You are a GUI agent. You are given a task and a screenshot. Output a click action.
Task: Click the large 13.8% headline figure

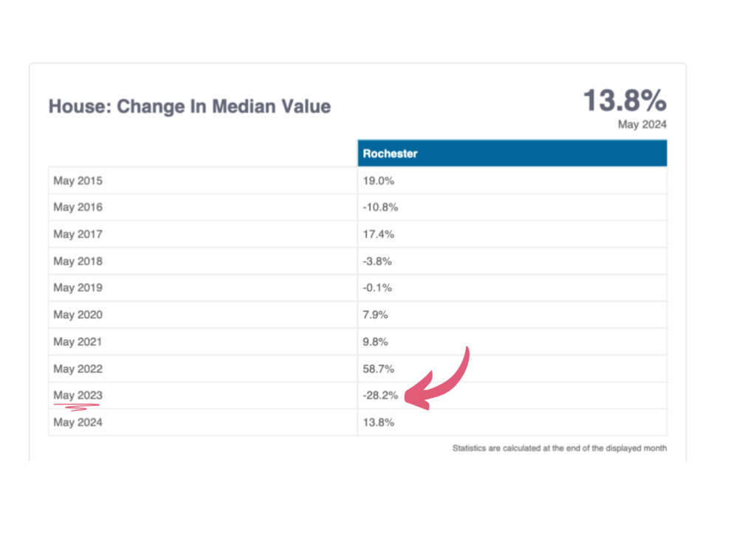click(625, 100)
